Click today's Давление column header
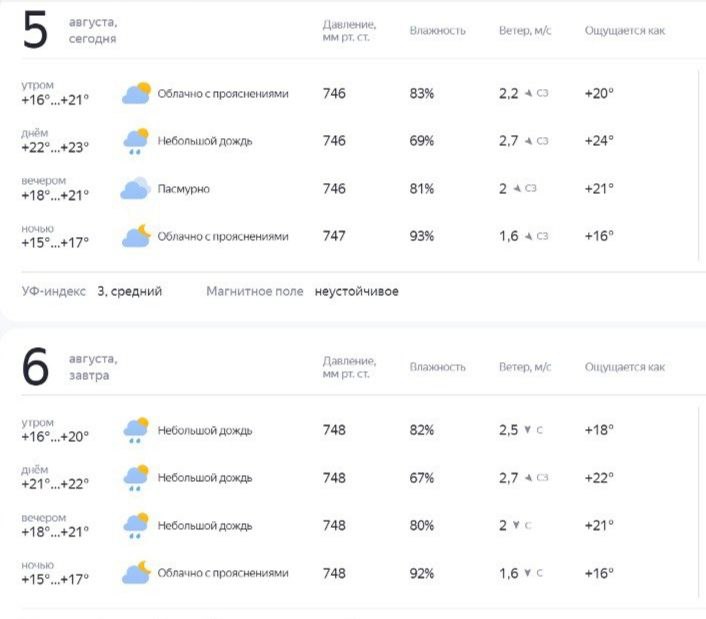The width and height of the screenshot is (706, 619). click(x=349, y=31)
